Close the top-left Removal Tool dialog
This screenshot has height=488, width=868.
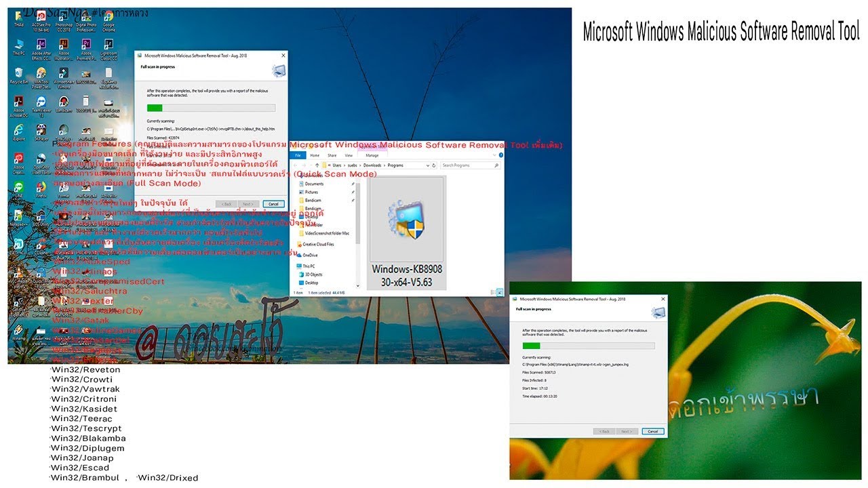click(x=282, y=56)
